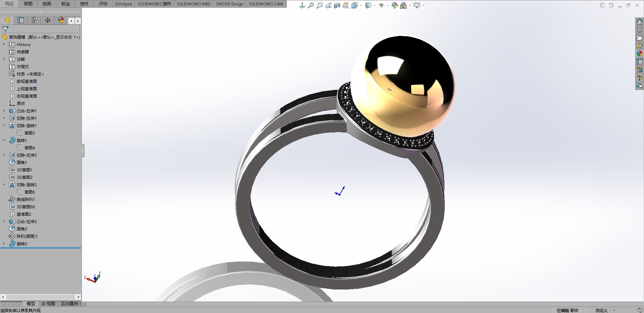Click the Dynamic Annotation Views icon
The width and height of the screenshot is (644, 313).
pyautogui.click(x=346, y=5)
